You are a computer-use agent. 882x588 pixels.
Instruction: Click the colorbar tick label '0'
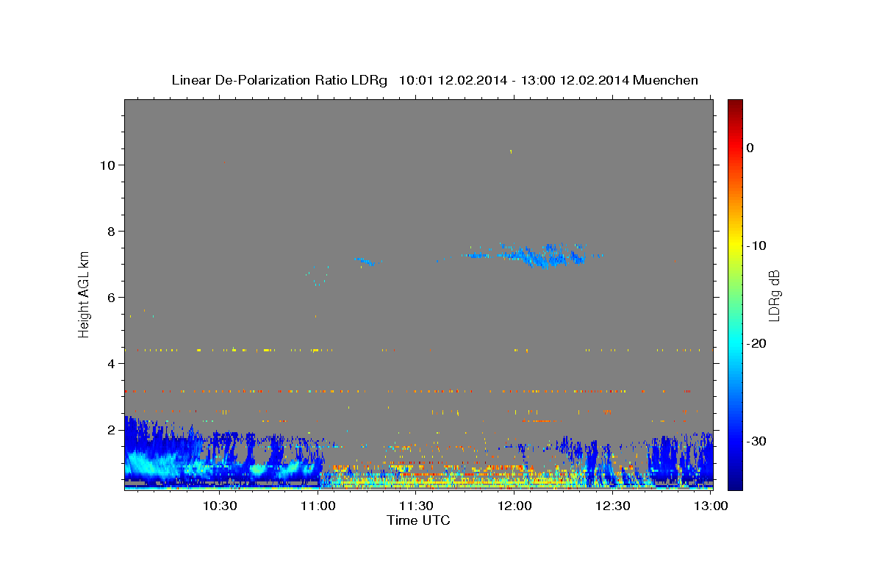750,148
